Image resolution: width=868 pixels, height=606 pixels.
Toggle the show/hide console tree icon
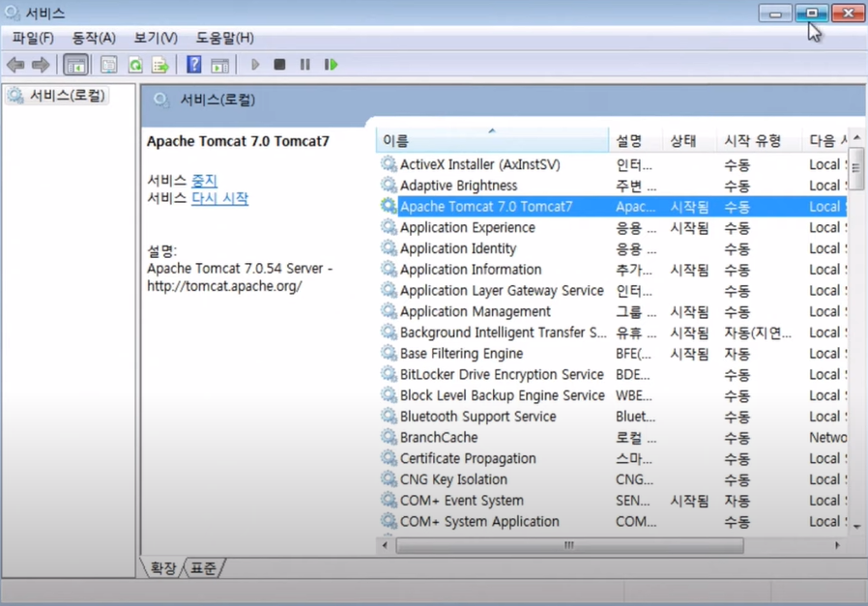pyautogui.click(x=75, y=65)
